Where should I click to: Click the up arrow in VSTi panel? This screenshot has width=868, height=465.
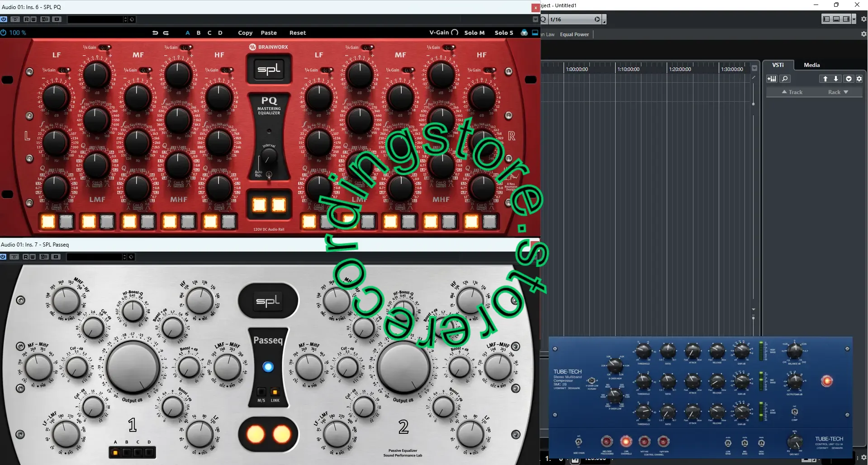tap(825, 79)
